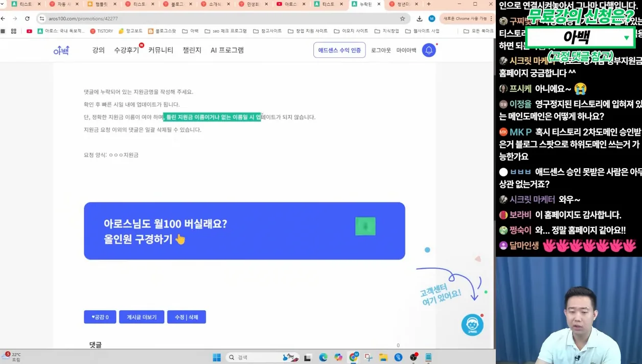642x364 pixels.
Task: Click the 게시글 더보기 button
Action: 142,317
